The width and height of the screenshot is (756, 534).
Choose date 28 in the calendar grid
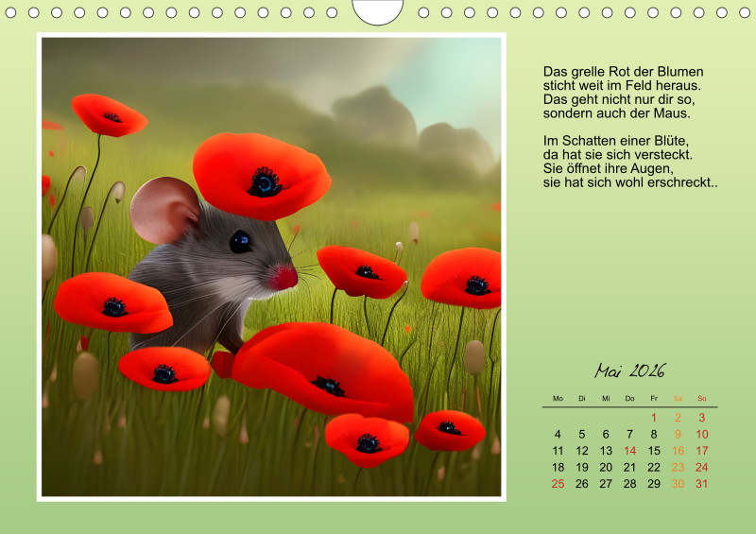click(629, 483)
